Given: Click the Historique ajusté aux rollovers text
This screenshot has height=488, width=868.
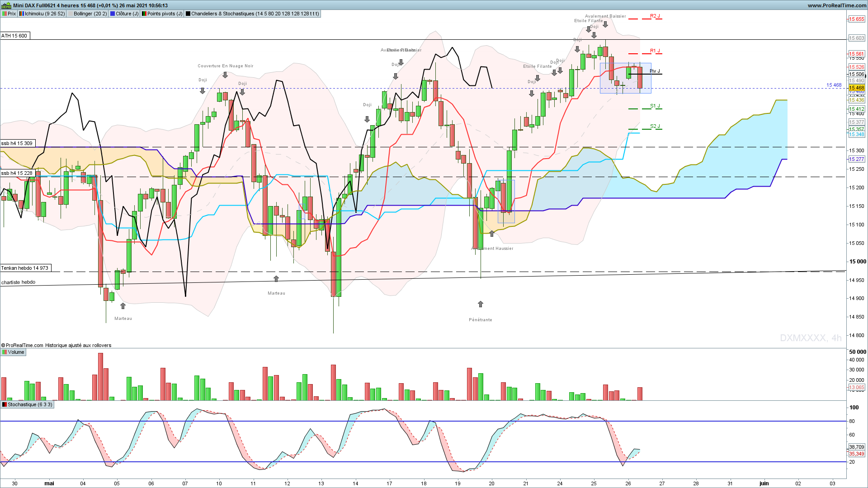Looking at the screenshot, I should coord(78,345).
